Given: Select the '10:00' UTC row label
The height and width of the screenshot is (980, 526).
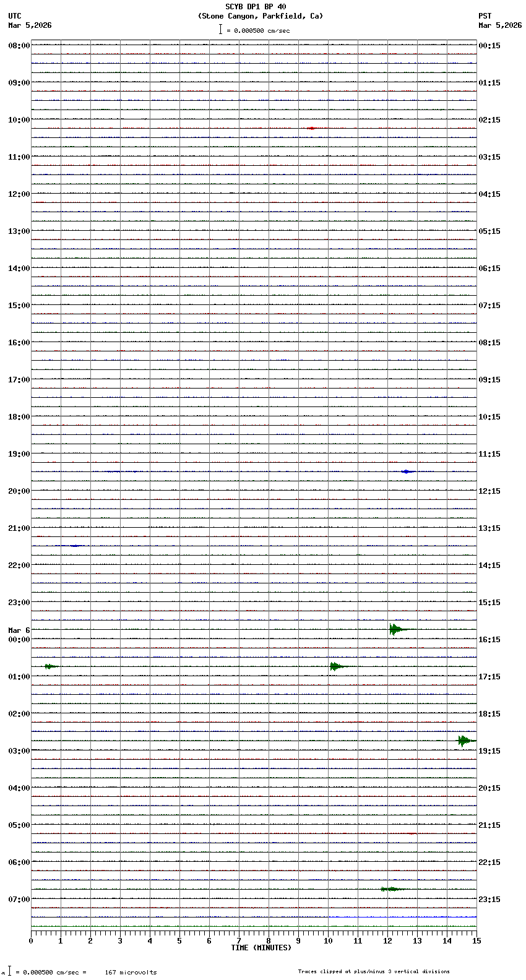Looking at the screenshot, I should click(x=19, y=120).
